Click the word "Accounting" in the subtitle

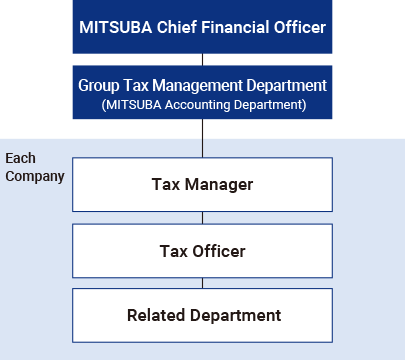click(197, 105)
